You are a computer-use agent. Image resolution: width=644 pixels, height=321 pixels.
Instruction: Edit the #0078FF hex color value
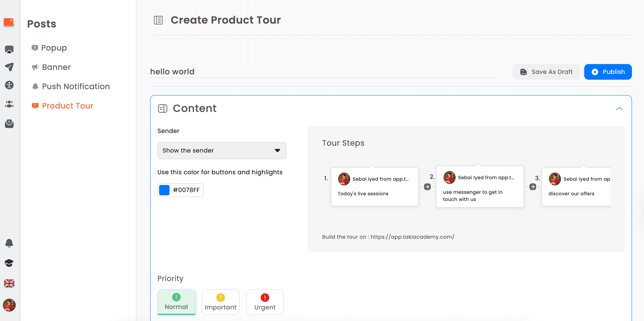[x=186, y=190]
